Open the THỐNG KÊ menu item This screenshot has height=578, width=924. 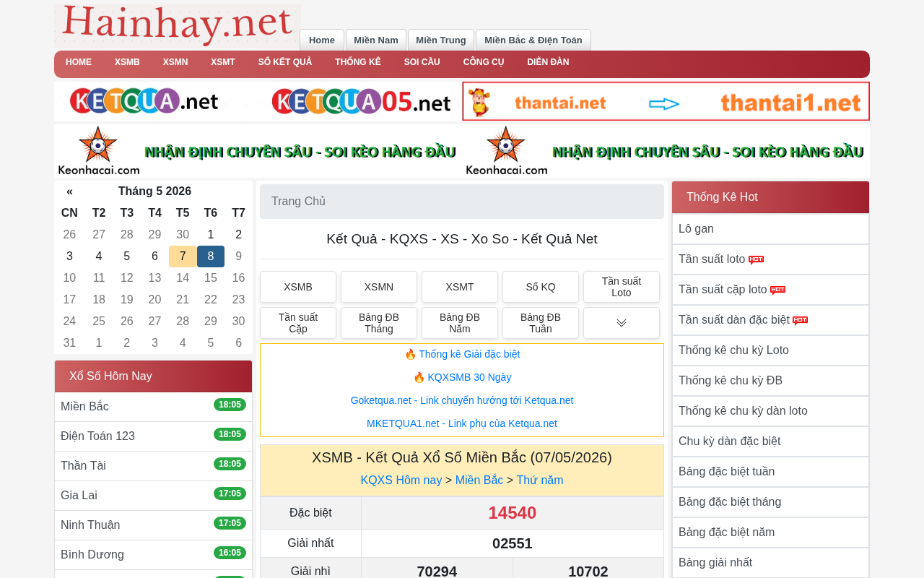(358, 62)
